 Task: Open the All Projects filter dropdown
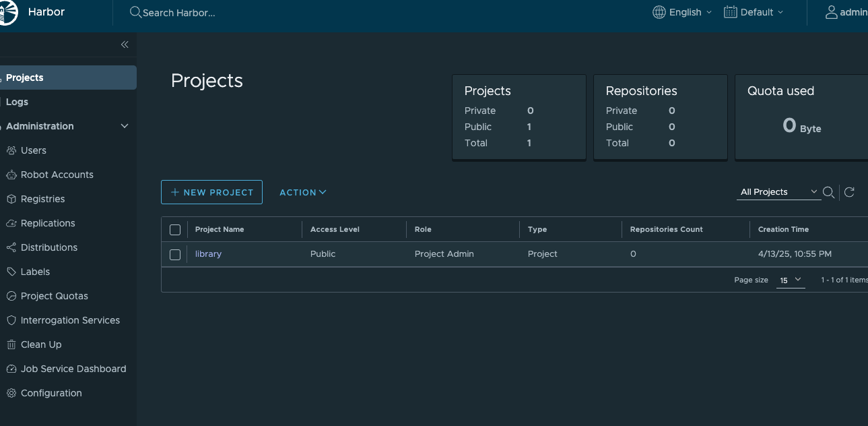778,192
